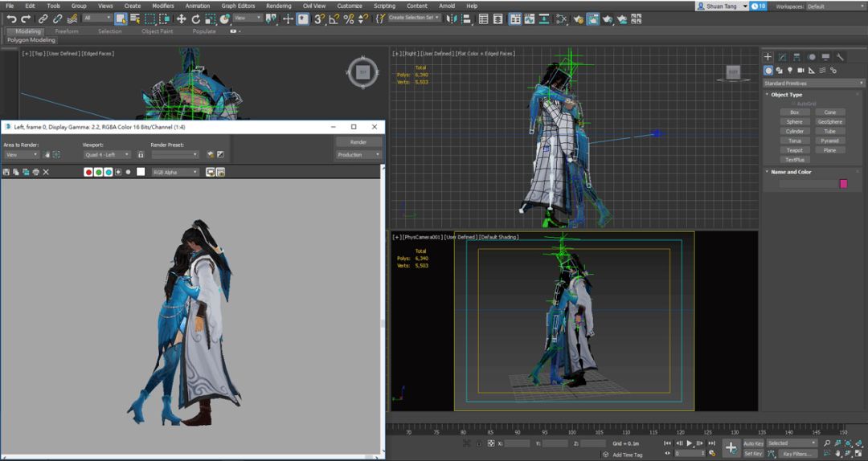The image size is (868, 461).
Task: Open the Rendering menu
Action: point(278,6)
